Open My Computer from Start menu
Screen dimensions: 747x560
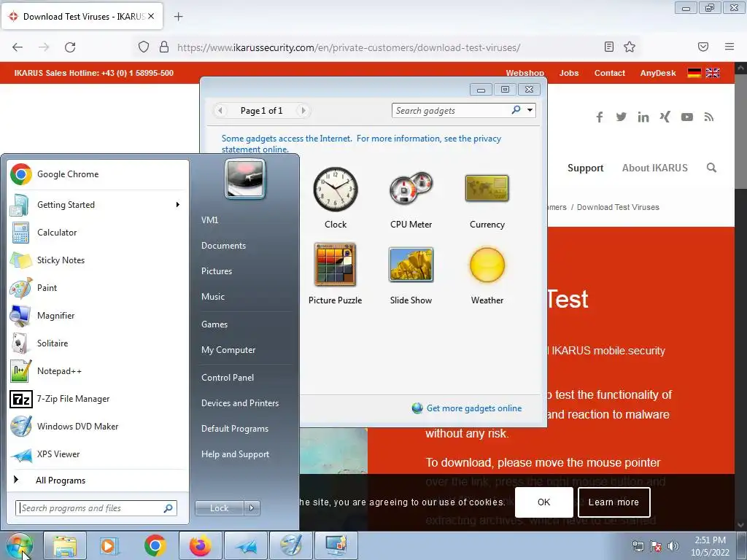tap(228, 350)
